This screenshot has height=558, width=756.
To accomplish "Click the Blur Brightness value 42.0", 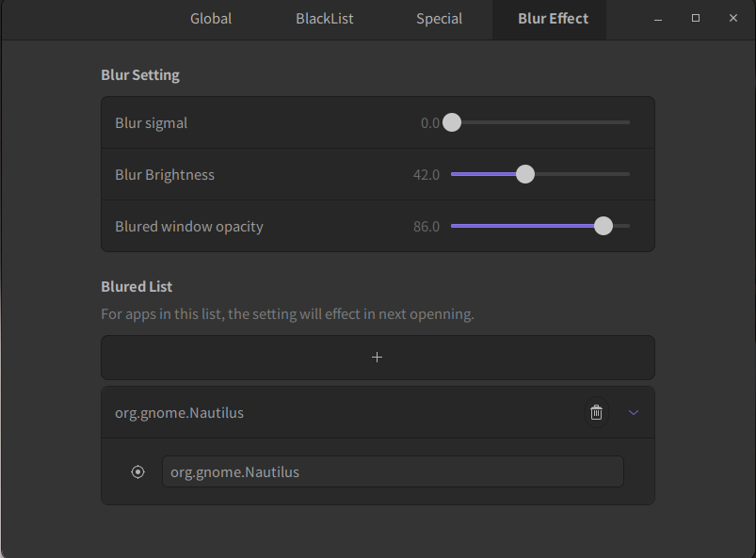I will coord(426,175).
